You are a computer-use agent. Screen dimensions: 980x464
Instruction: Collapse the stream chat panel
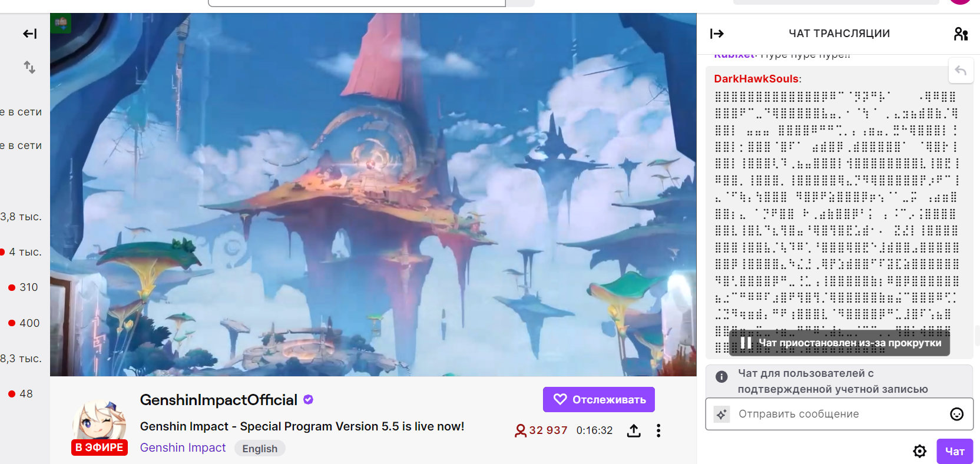point(717,34)
